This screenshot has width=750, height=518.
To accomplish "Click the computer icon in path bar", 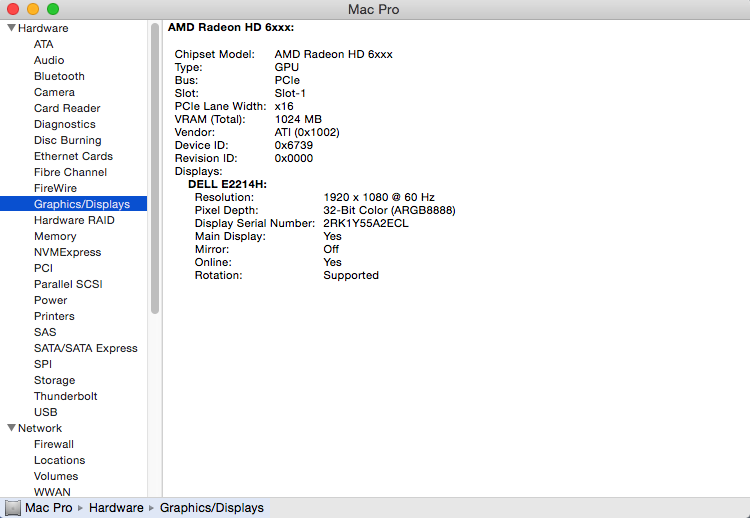I will (x=13, y=508).
